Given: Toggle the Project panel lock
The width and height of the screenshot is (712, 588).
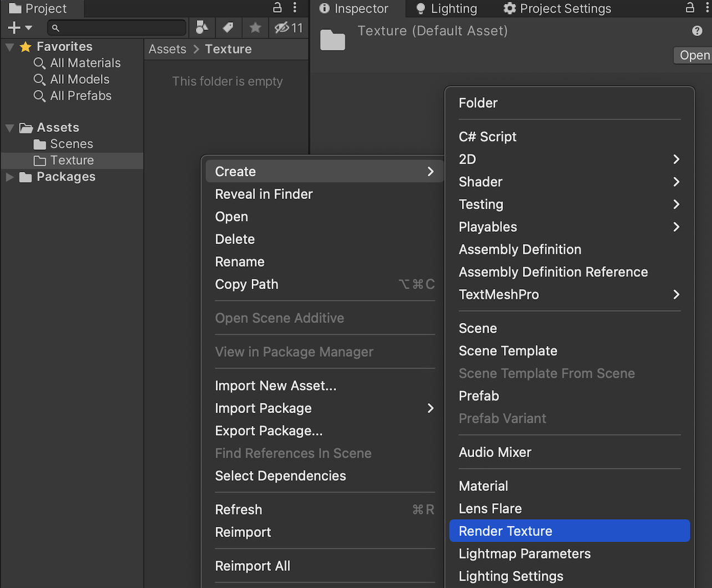Looking at the screenshot, I should coord(277,8).
